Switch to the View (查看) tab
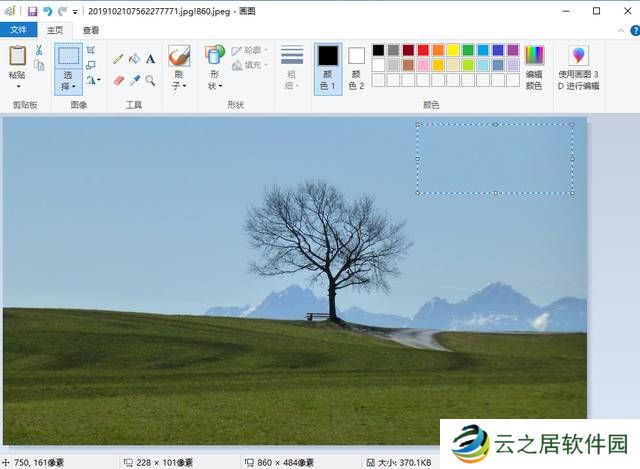Screen dimensions: 640x469 [x=91, y=30]
